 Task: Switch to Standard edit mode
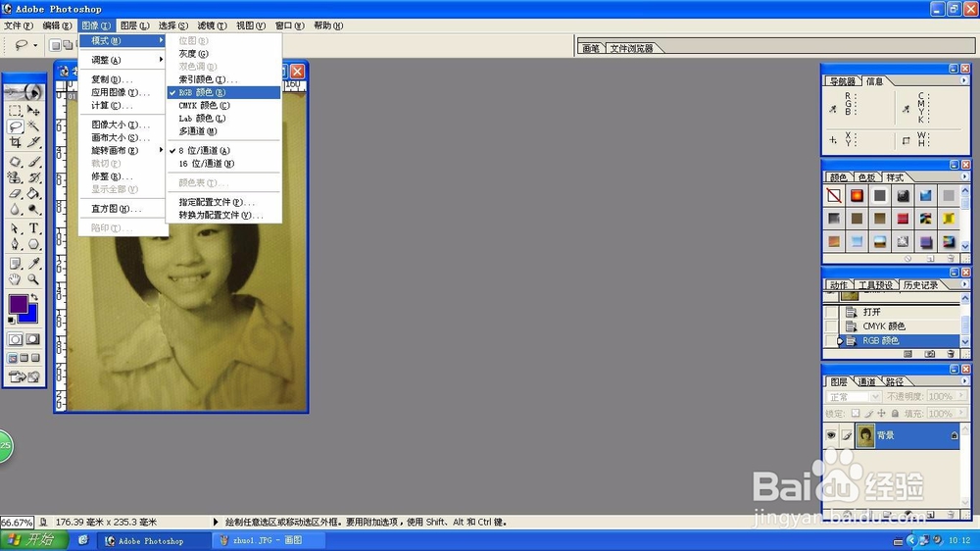pyautogui.click(x=16, y=339)
